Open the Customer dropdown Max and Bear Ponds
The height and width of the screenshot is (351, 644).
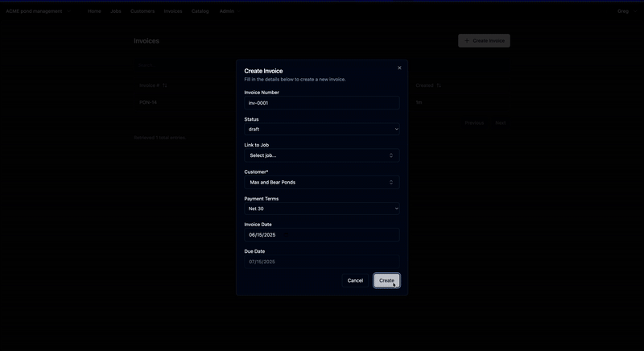[x=321, y=182]
